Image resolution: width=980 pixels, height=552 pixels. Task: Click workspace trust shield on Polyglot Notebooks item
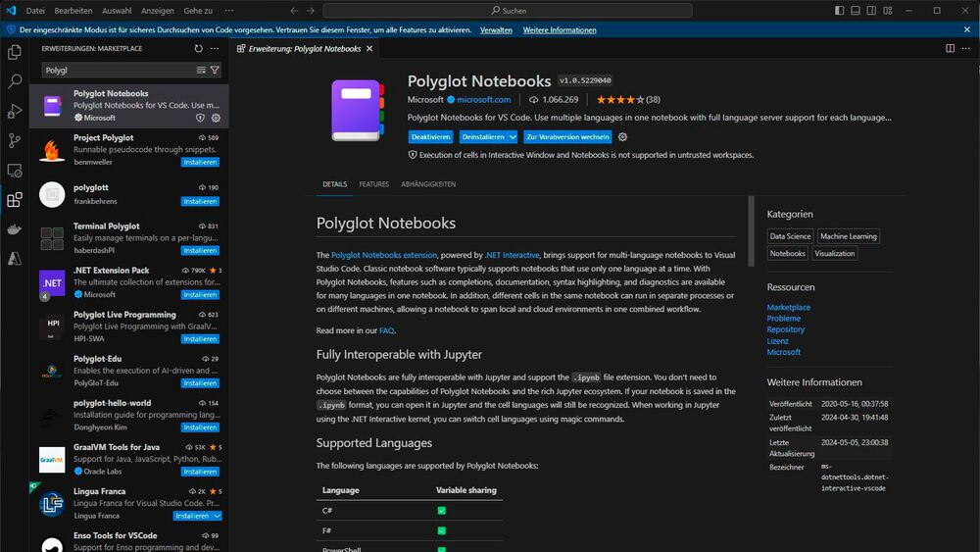point(200,118)
